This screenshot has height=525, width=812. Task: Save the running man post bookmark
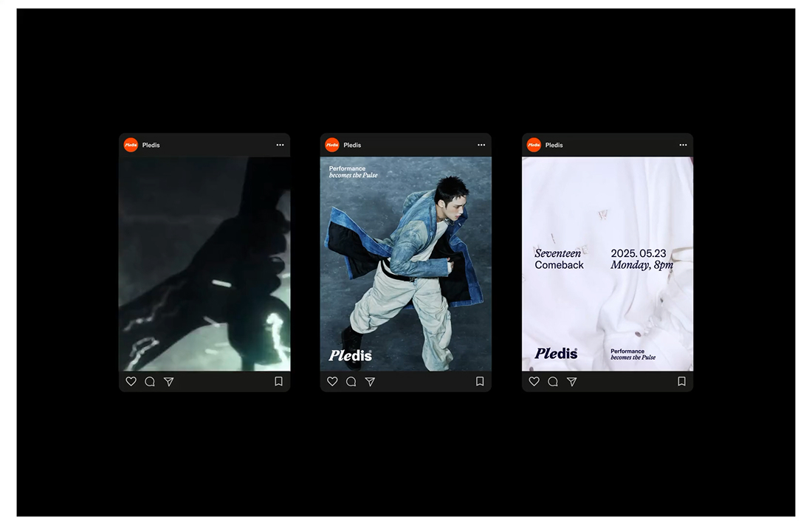tap(480, 382)
